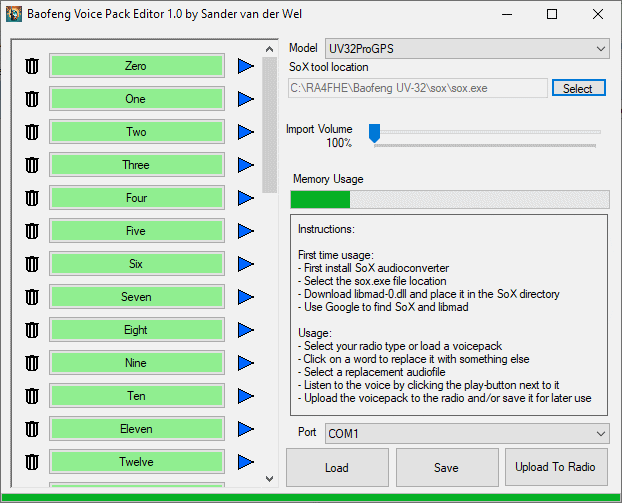Listen to the Two voice sample
Screen dimensions: 622x503
tap(246, 132)
